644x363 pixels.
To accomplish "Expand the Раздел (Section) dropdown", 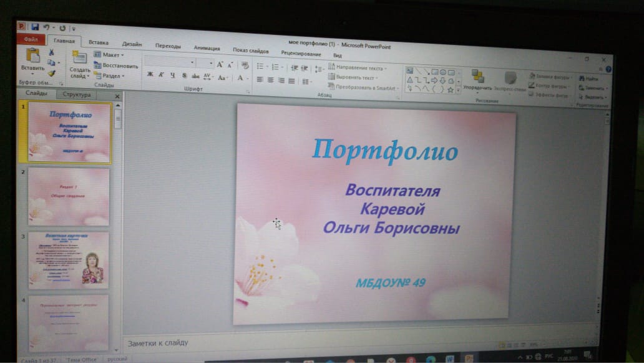I will click(110, 76).
